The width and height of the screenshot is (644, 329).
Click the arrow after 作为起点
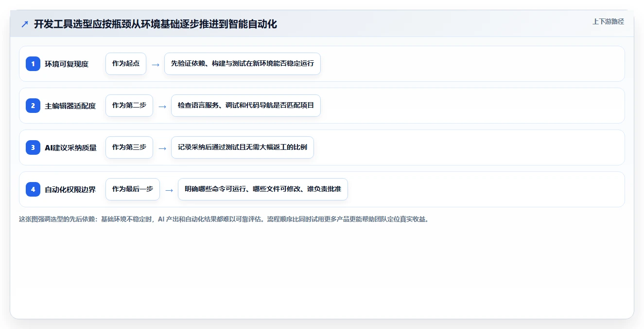156,64
